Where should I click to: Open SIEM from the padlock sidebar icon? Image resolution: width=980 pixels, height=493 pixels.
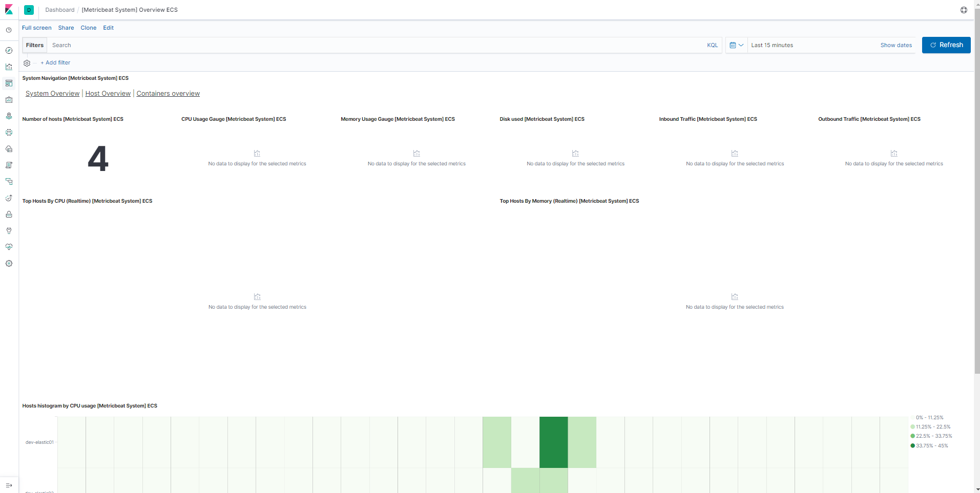pyautogui.click(x=9, y=215)
